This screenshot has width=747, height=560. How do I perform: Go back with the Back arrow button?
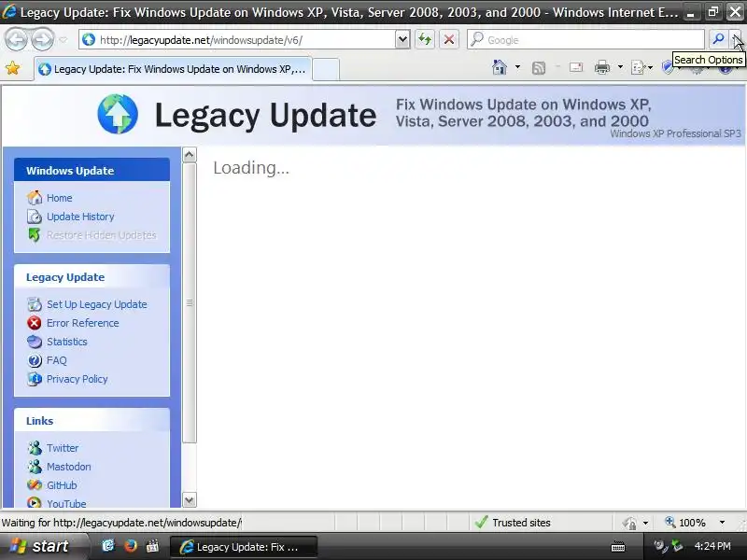pyautogui.click(x=16, y=39)
